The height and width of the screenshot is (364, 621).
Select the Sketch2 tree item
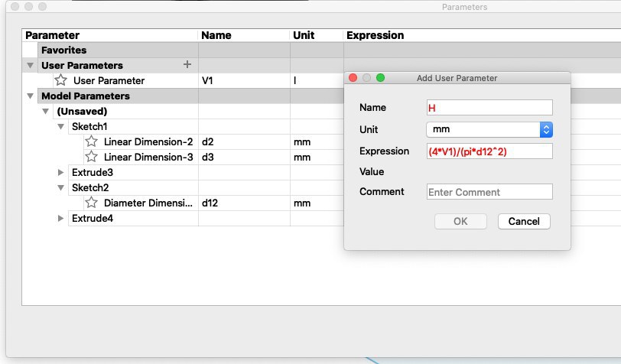(90, 188)
